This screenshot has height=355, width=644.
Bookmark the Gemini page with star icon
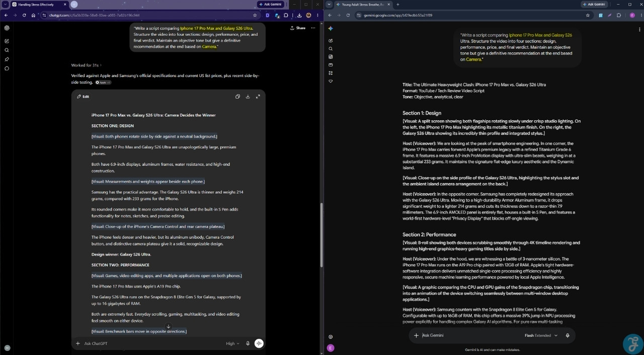(588, 15)
